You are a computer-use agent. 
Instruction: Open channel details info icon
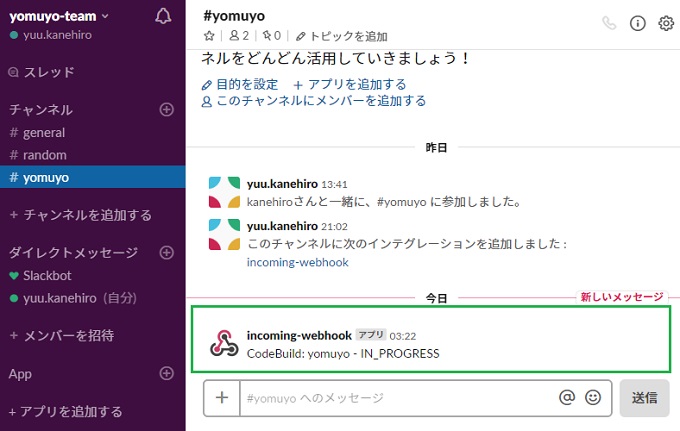638,23
